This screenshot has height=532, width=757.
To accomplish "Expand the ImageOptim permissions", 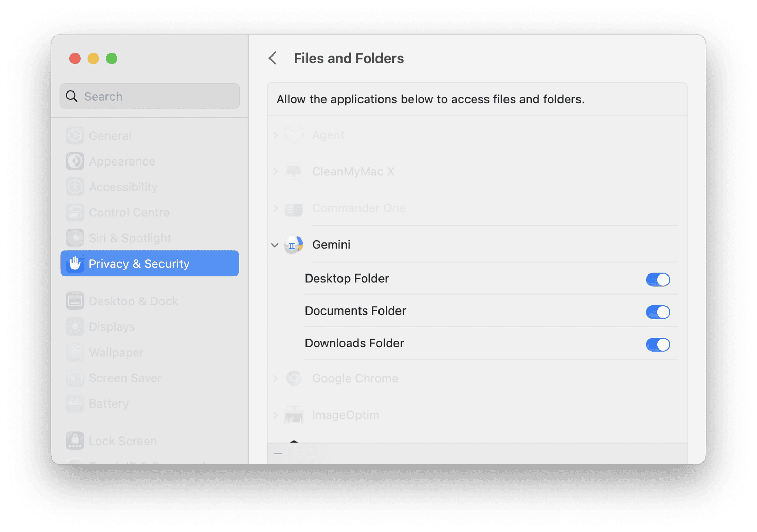I will (x=275, y=415).
